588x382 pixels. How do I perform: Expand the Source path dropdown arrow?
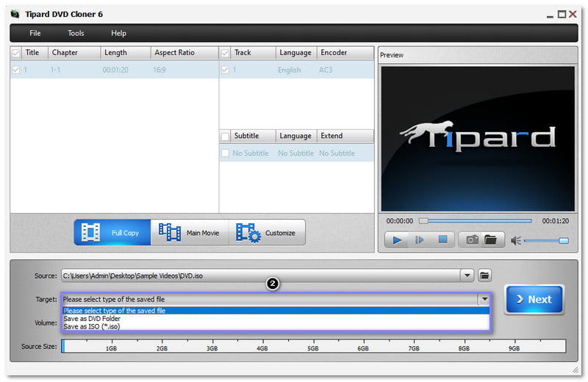467,275
